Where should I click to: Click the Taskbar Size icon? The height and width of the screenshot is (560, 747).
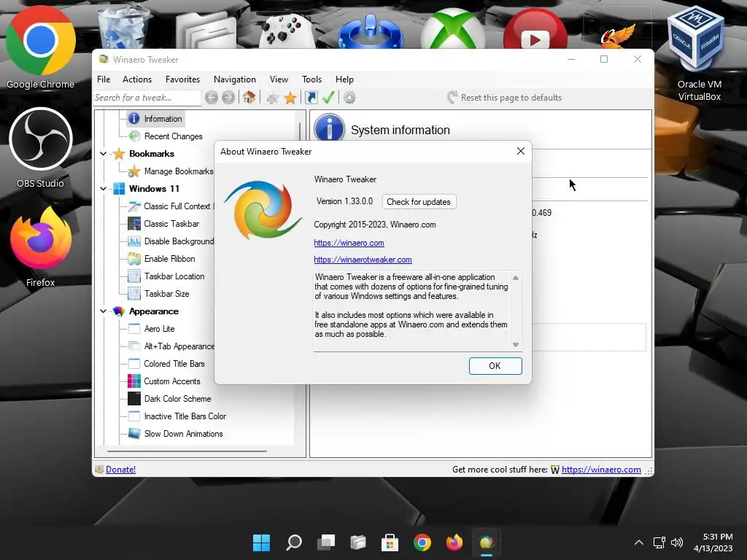(x=134, y=293)
